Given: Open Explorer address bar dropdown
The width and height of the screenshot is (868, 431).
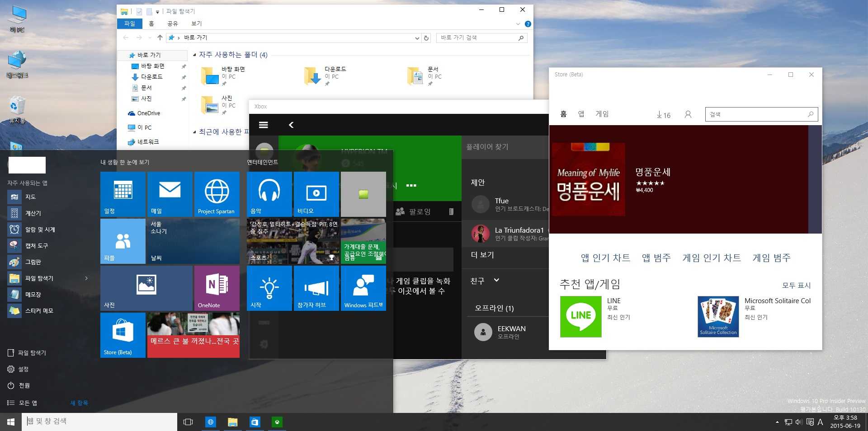Looking at the screenshot, I should (417, 38).
